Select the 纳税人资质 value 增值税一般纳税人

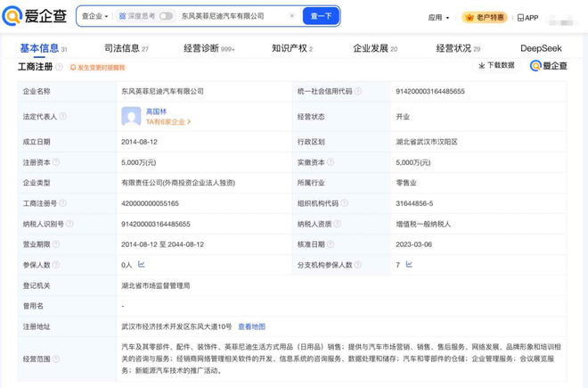423,224
